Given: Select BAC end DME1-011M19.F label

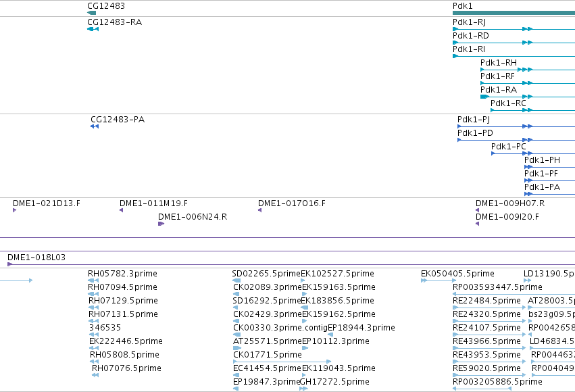Looking at the screenshot, I should (153, 203).
